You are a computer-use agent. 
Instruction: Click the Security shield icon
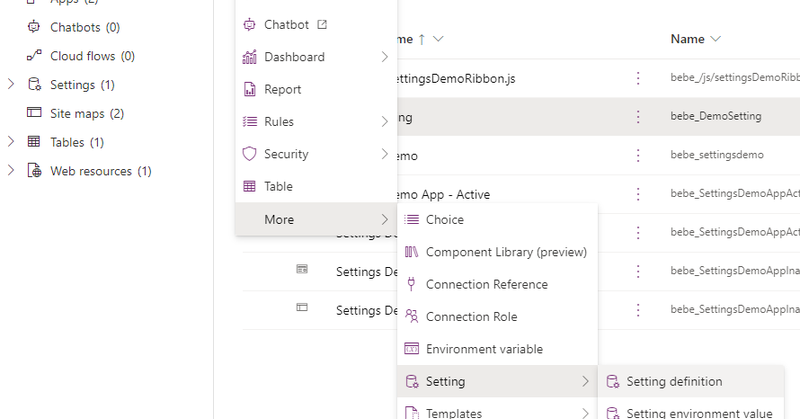[249, 154]
